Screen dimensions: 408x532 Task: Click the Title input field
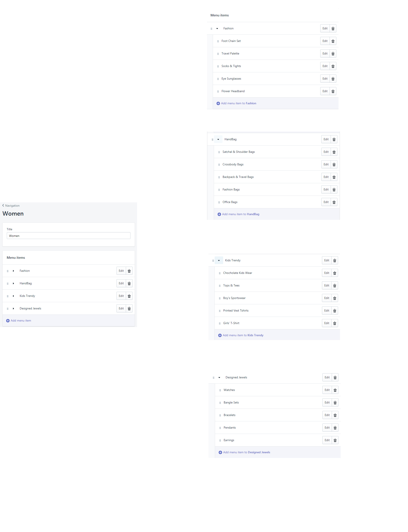click(x=68, y=236)
